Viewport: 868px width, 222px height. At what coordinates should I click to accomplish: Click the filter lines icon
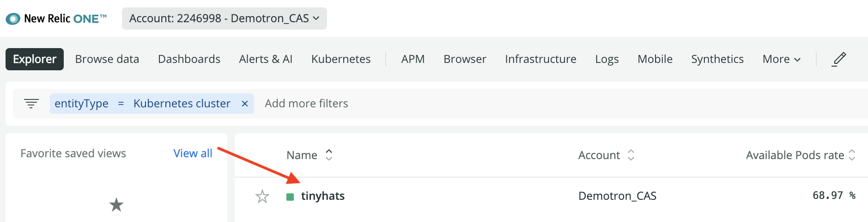click(x=31, y=104)
